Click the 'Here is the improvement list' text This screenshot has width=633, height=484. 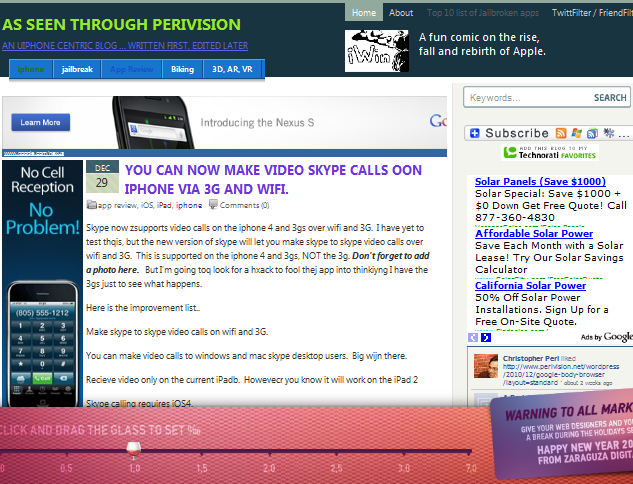(x=143, y=308)
